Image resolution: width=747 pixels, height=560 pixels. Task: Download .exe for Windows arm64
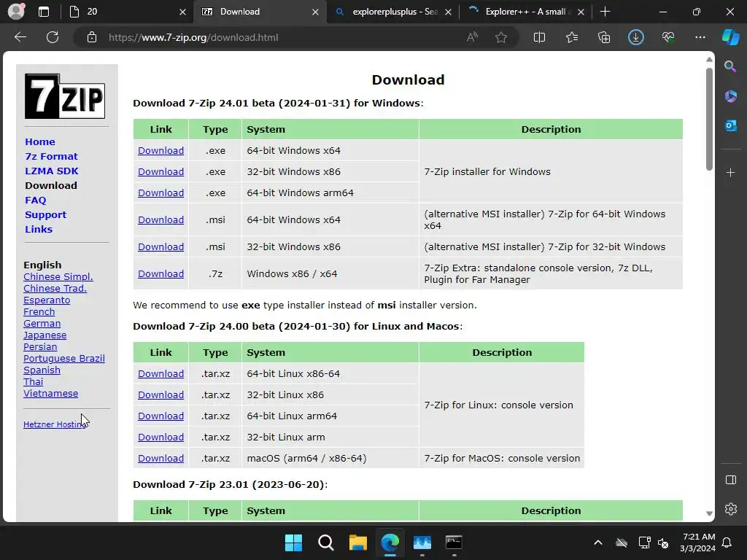(x=160, y=192)
